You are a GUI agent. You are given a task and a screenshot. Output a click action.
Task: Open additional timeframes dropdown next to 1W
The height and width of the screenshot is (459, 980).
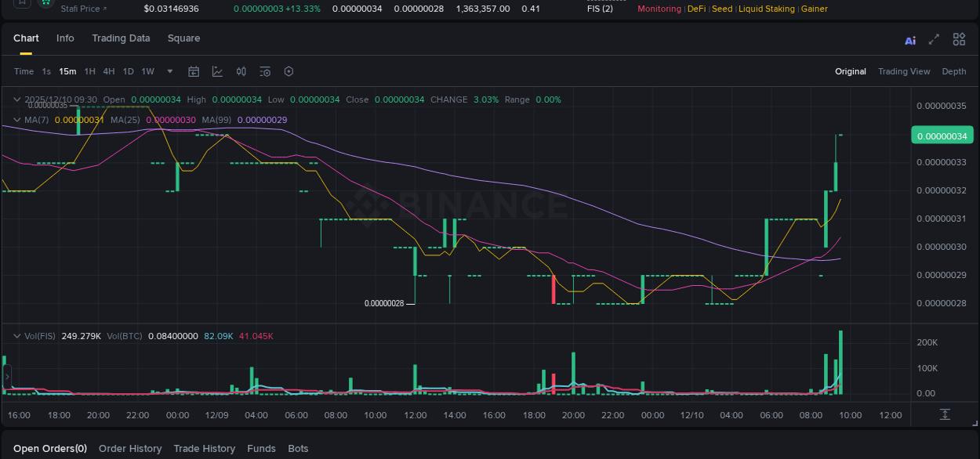tap(169, 71)
